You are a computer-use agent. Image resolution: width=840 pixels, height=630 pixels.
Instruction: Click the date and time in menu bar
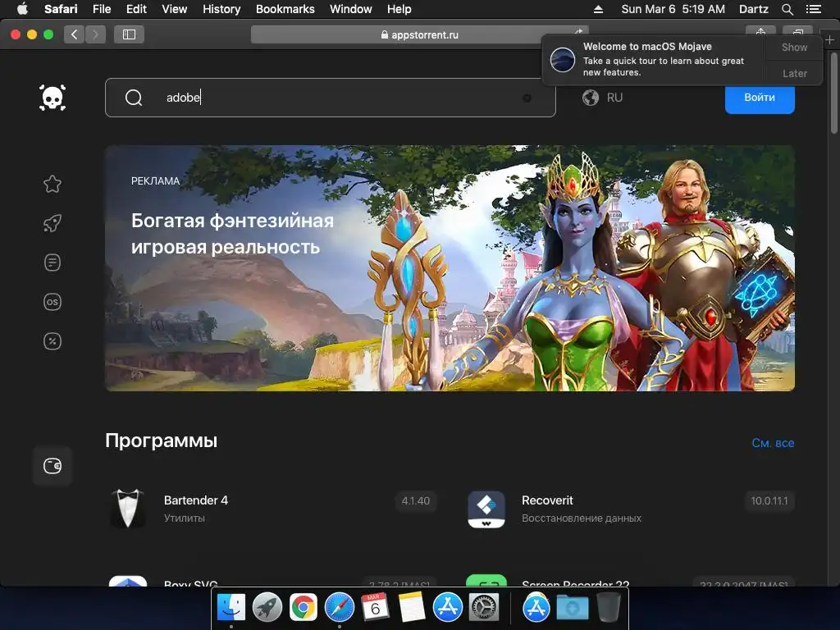coord(673,9)
